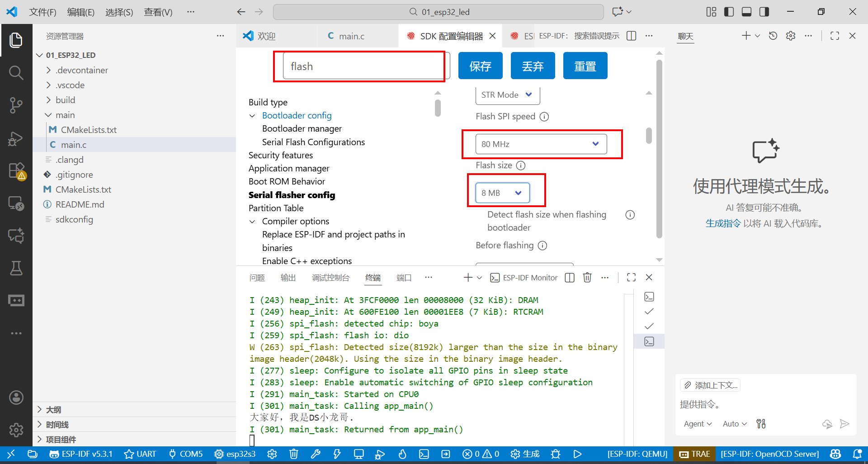Click the configure tools icon in chat input
868x464 pixels.
(761, 424)
